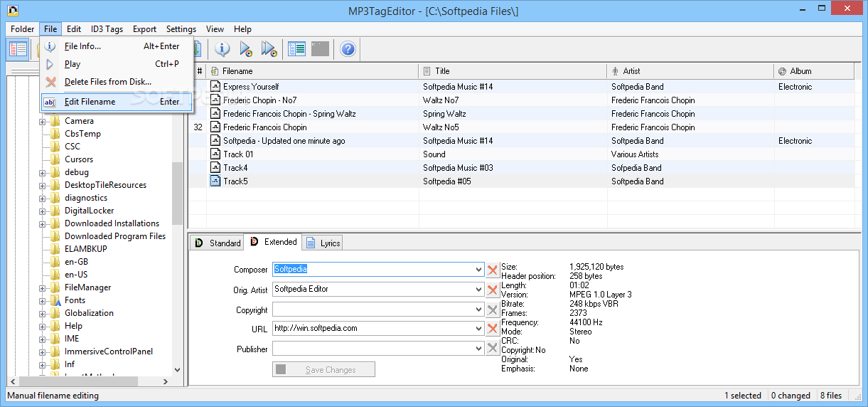868x407 pixels.
Task: Open the ID3 Tags menu
Action: tap(107, 29)
